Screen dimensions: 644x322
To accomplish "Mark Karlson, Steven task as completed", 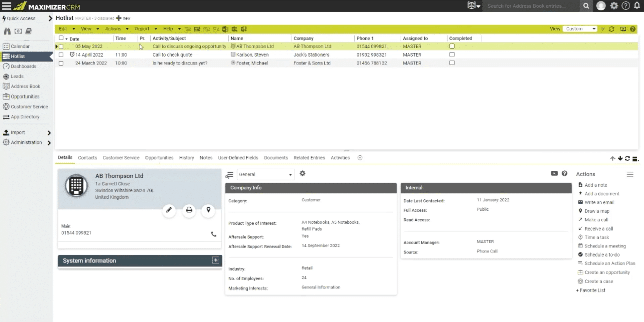I will click(x=452, y=54).
